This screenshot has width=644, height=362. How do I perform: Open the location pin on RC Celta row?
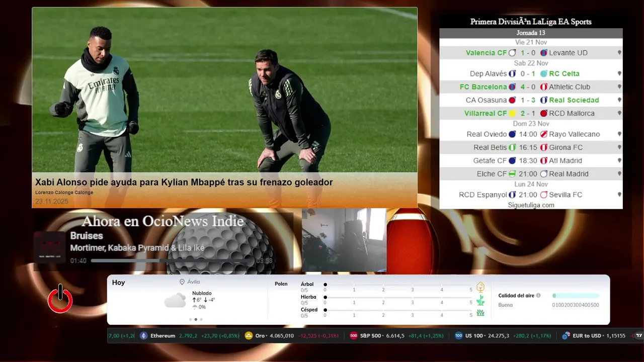pos(619,73)
